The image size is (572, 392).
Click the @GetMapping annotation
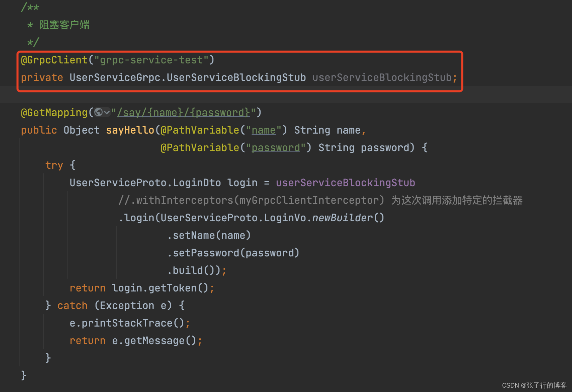coord(54,112)
